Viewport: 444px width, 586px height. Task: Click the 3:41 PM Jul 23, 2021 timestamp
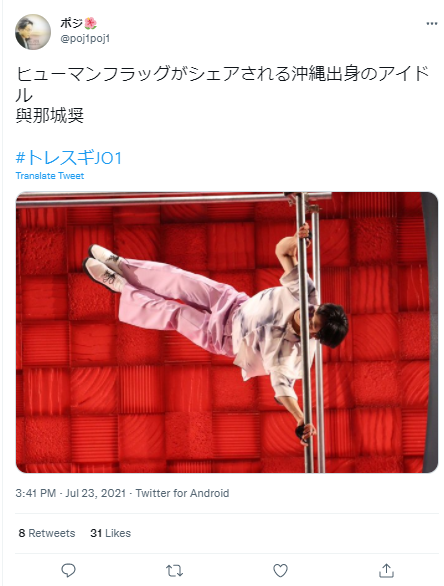point(71,493)
